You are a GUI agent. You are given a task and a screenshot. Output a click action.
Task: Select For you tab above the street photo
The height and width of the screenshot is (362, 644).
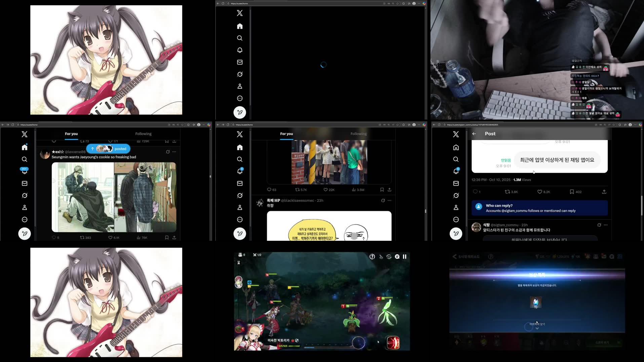287,134
